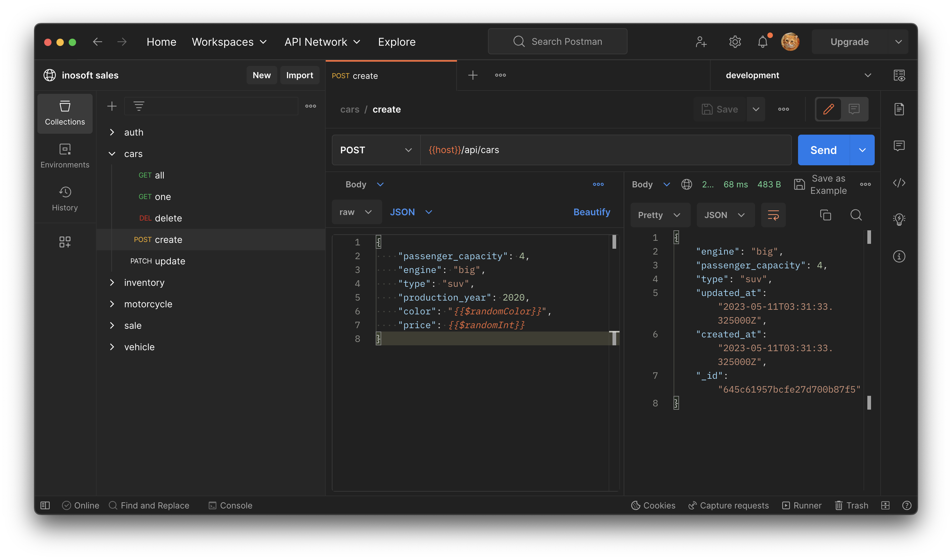This screenshot has height=560, width=952.
Task: Open the help icon in status bar
Action: [907, 506]
